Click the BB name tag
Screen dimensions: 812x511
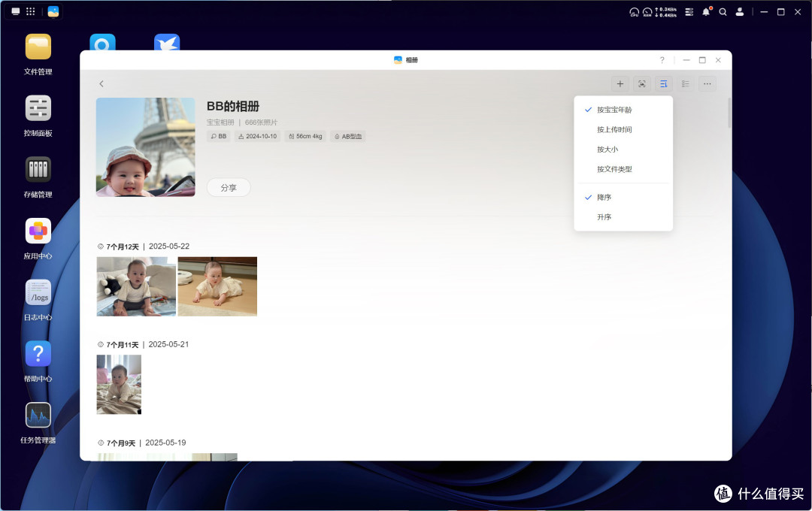point(219,136)
